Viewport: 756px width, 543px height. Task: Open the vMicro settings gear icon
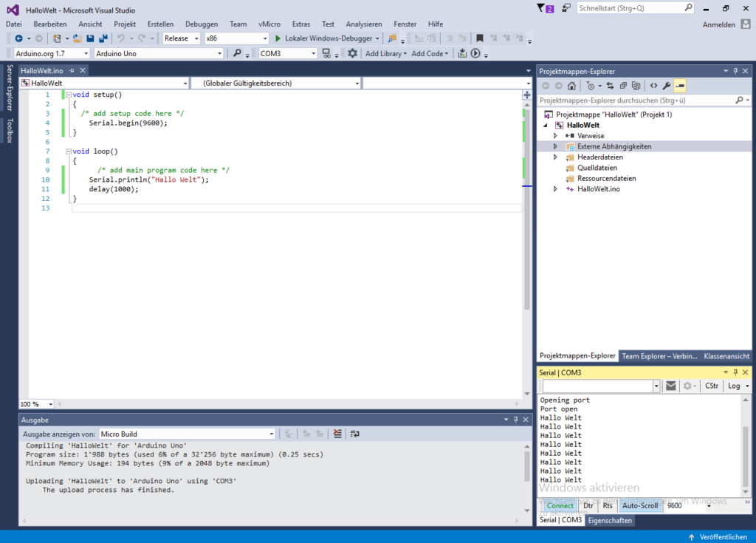pyautogui.click(x=352, y=53)
